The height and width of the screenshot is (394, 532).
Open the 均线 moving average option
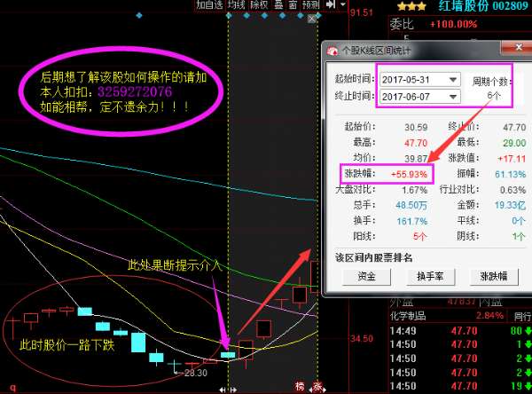[236, 5]
